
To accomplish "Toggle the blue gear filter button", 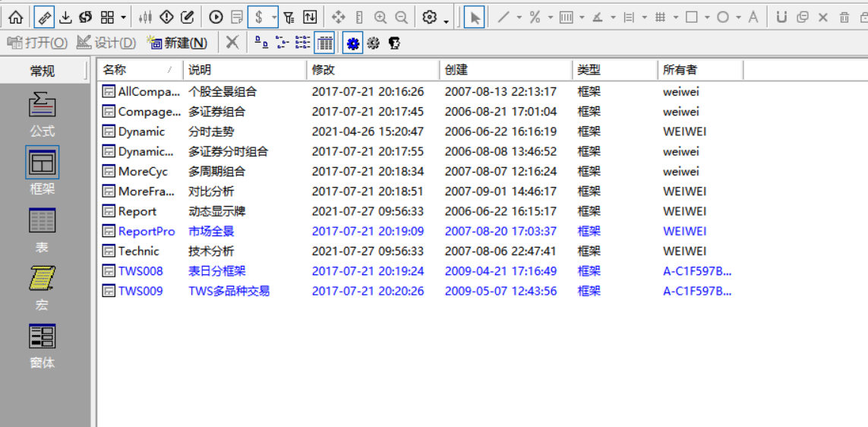I will click(352, 43).
